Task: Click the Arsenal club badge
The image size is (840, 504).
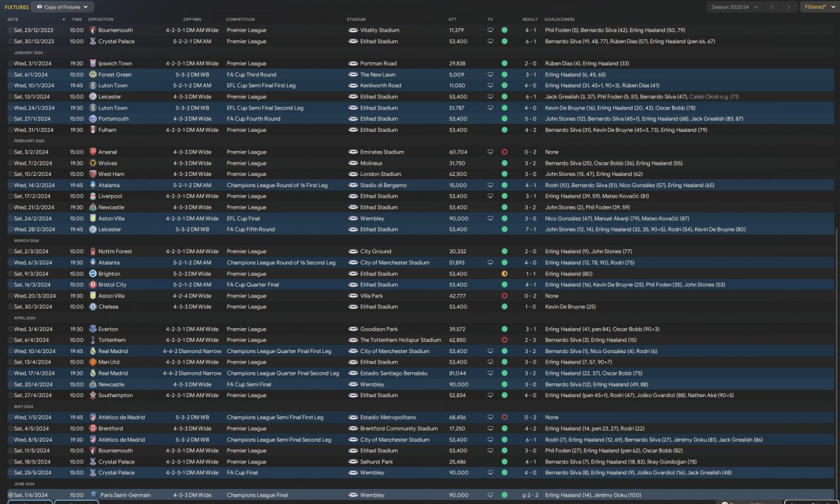Action: click(x=93, y=152)
